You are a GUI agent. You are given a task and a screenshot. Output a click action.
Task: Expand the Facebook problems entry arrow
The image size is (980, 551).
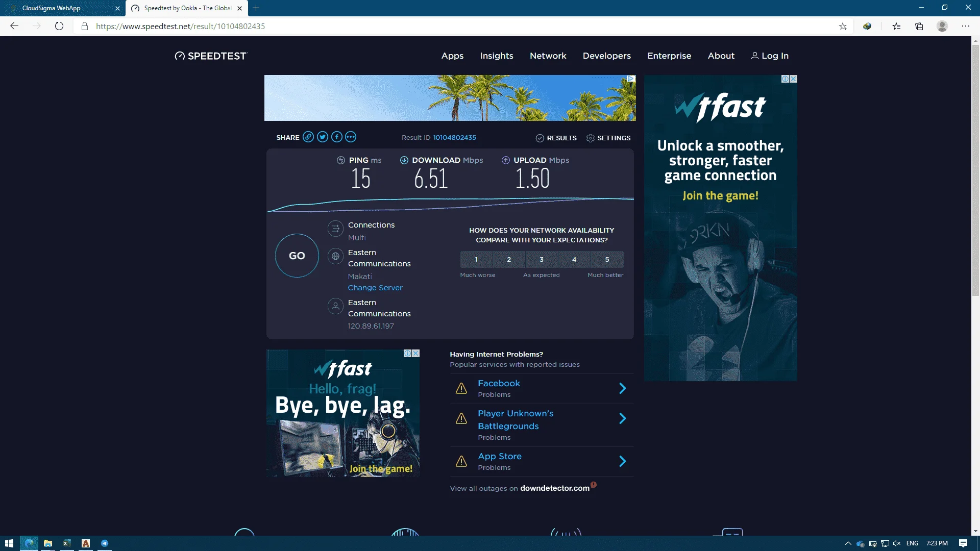[x=623, y=389]
